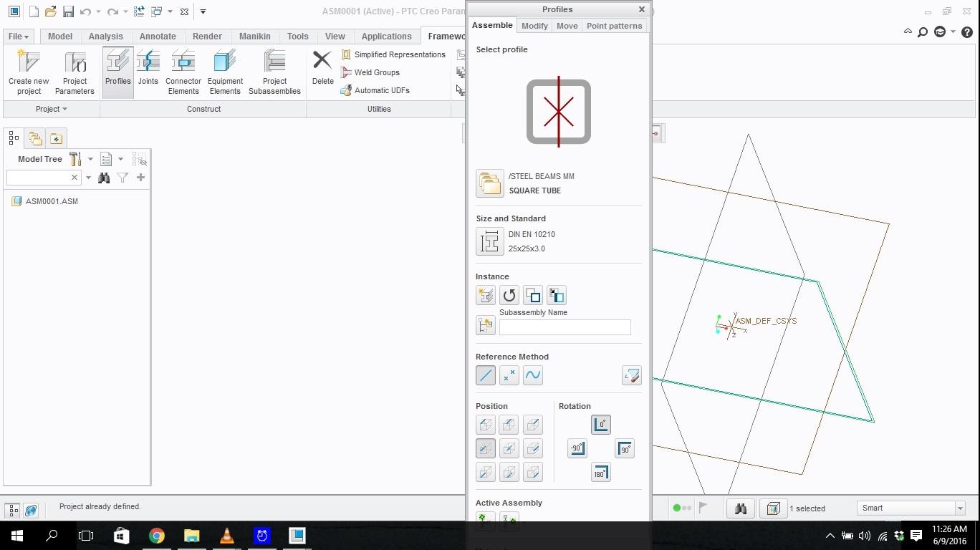Switch to the Point patterns tab
This screenshot has height=550, width=980.
point(614,25)
